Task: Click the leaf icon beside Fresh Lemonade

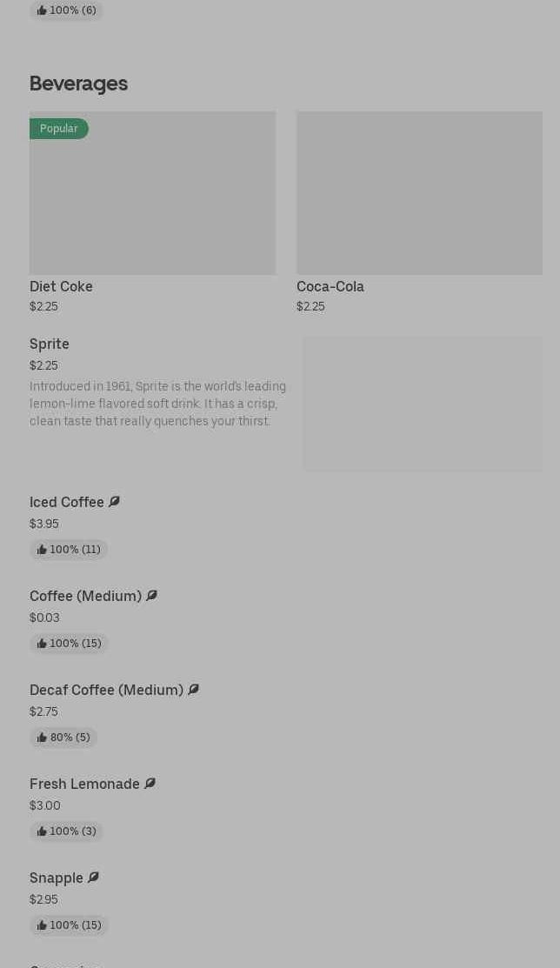Action: pyautogui.click(x=150, y=784)
